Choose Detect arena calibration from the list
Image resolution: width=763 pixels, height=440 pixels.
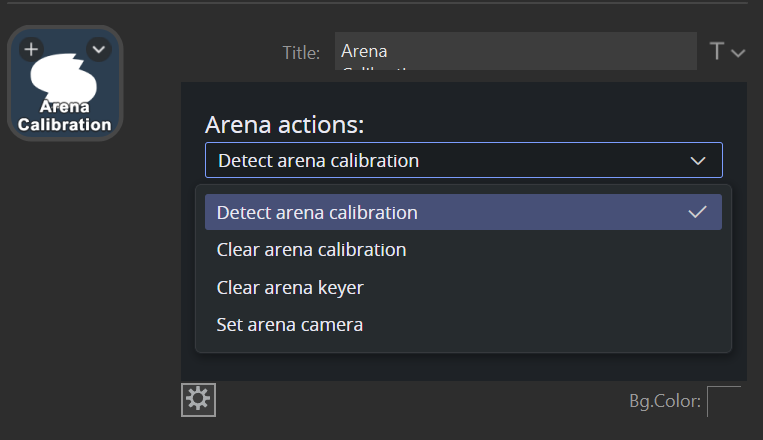(317, 212)
